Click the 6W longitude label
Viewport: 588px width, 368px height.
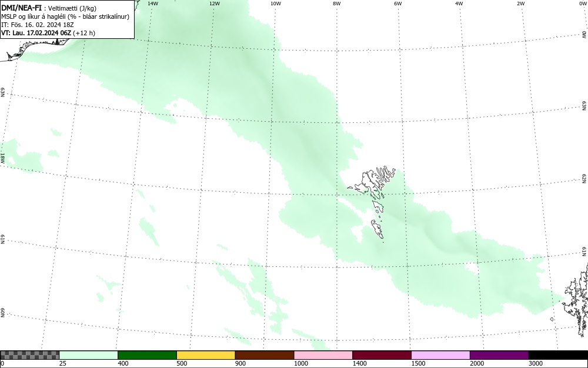(398, 4)
